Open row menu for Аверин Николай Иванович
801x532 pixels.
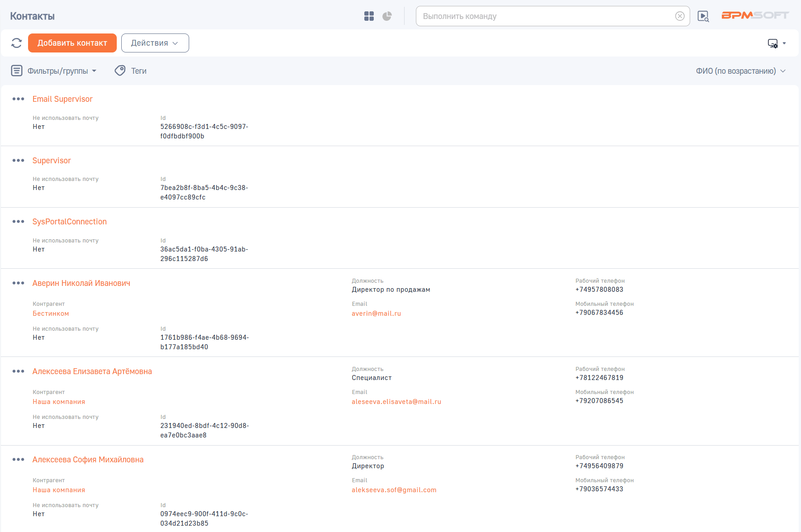(19, 283)
